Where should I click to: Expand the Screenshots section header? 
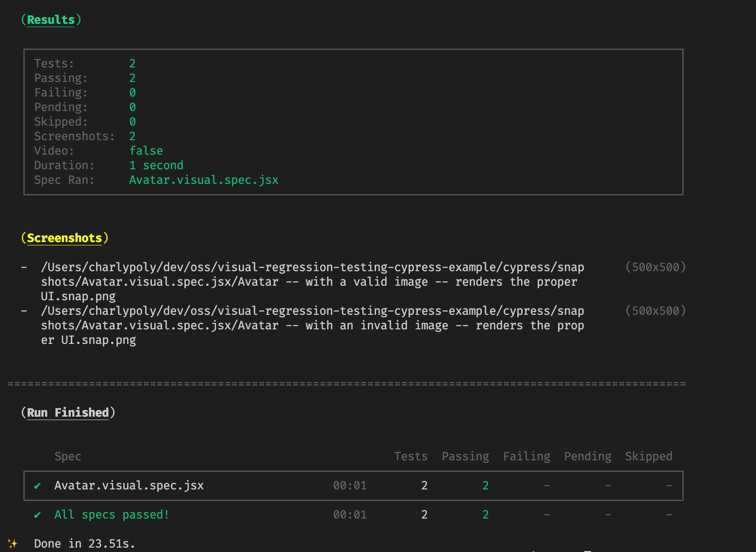[x=65, y=238]
